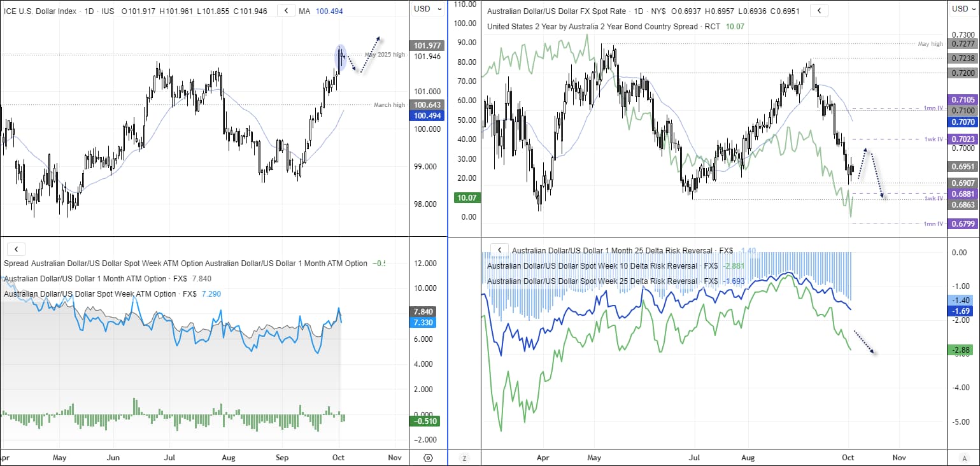Click the blue 0.7070 moving average label
Viewport: 980px width, 466px height.
tap(962, 122)
